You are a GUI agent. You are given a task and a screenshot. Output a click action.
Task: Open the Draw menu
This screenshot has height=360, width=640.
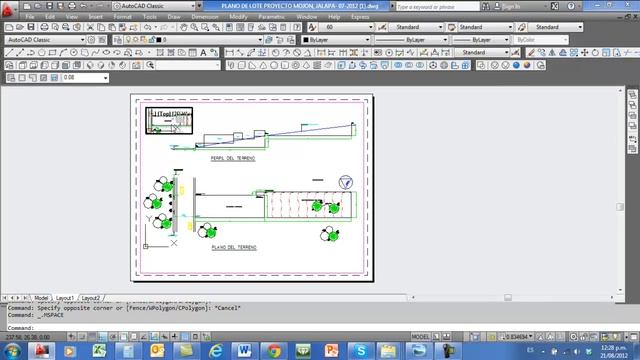coord(174,17)
